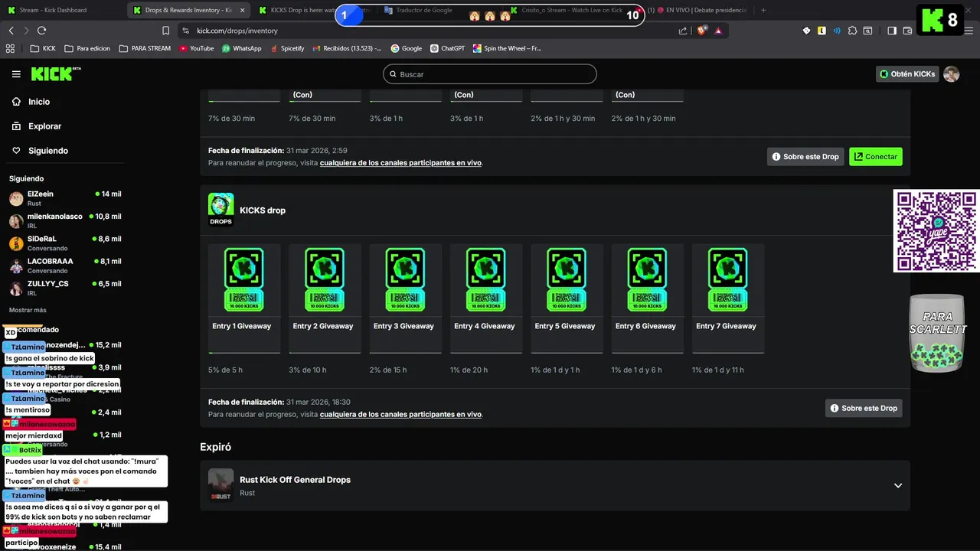The height and width of the screenshot is (551, 980).
Task: Open the YouTube bookmark
Action: tap(197, 48)
